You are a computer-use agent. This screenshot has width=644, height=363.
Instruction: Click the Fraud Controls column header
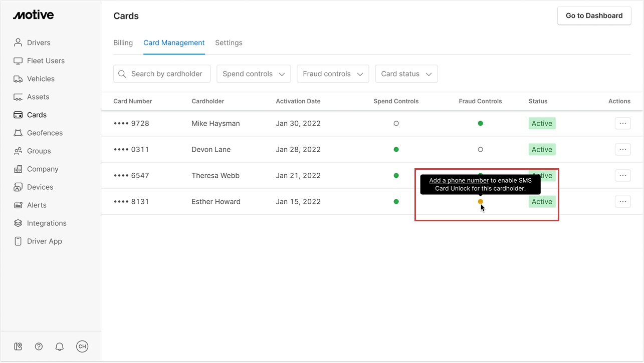tap(480, 101)
